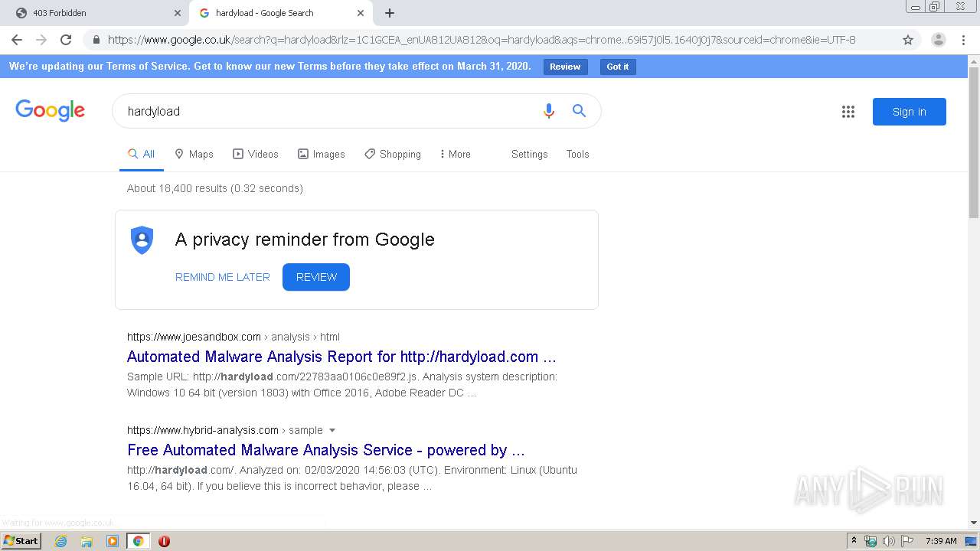Select the All results tab

(x=142, y=154)
